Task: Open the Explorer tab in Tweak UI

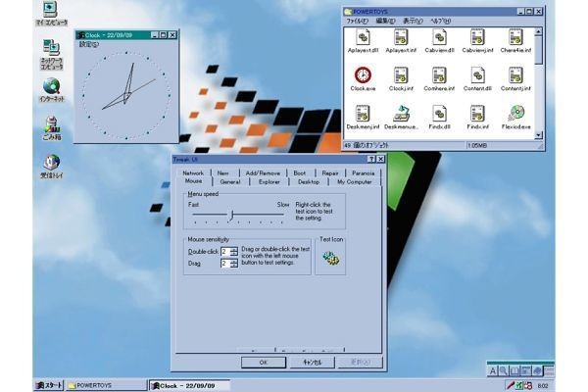Action: (269, 182)
